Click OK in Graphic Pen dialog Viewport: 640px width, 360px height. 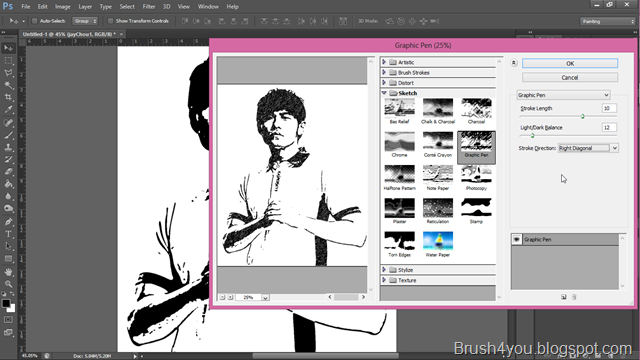[570, 63]
